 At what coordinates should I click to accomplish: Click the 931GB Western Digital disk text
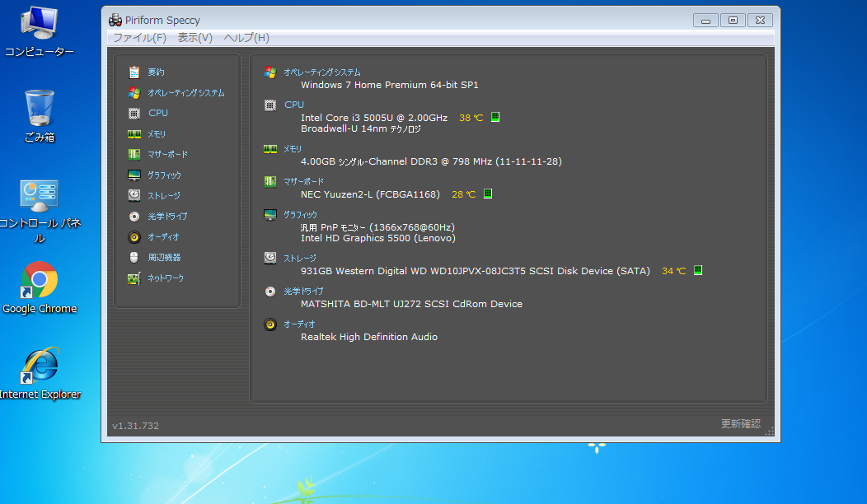(x=476, y=271)
